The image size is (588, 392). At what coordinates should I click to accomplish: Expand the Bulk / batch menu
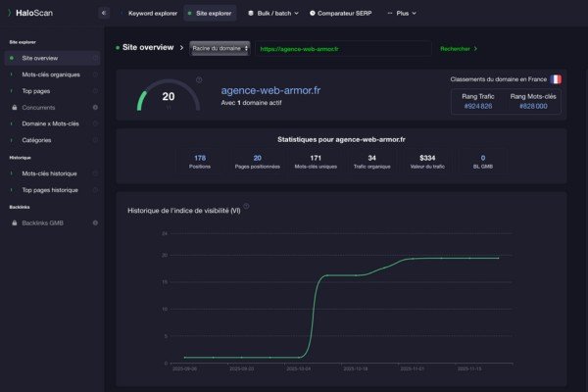point(268,14)
